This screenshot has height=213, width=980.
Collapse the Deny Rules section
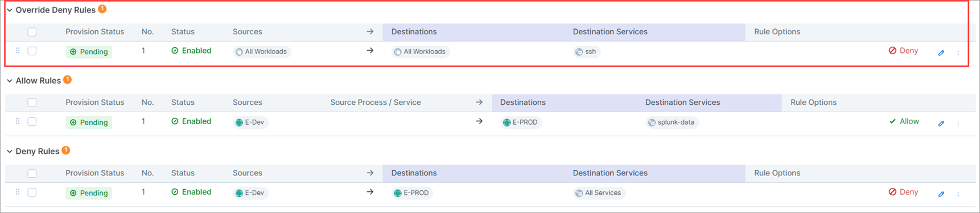[10, 151]
